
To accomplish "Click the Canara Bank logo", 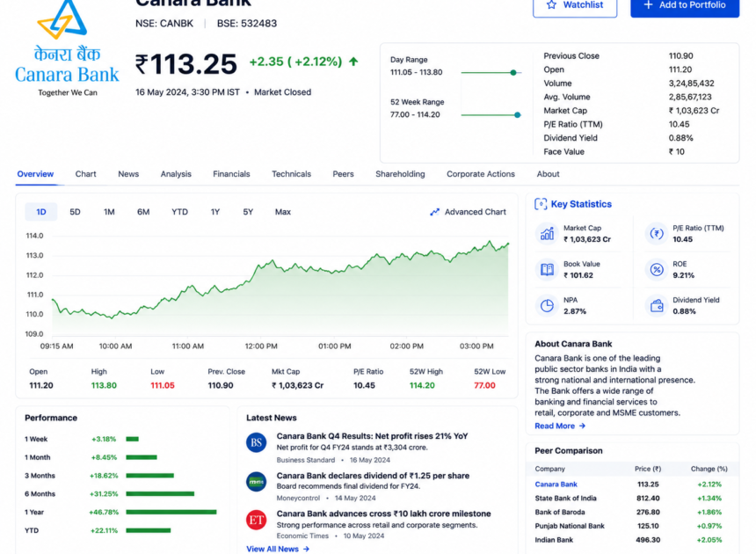I will pyautogui.click(x=67, y=48).
